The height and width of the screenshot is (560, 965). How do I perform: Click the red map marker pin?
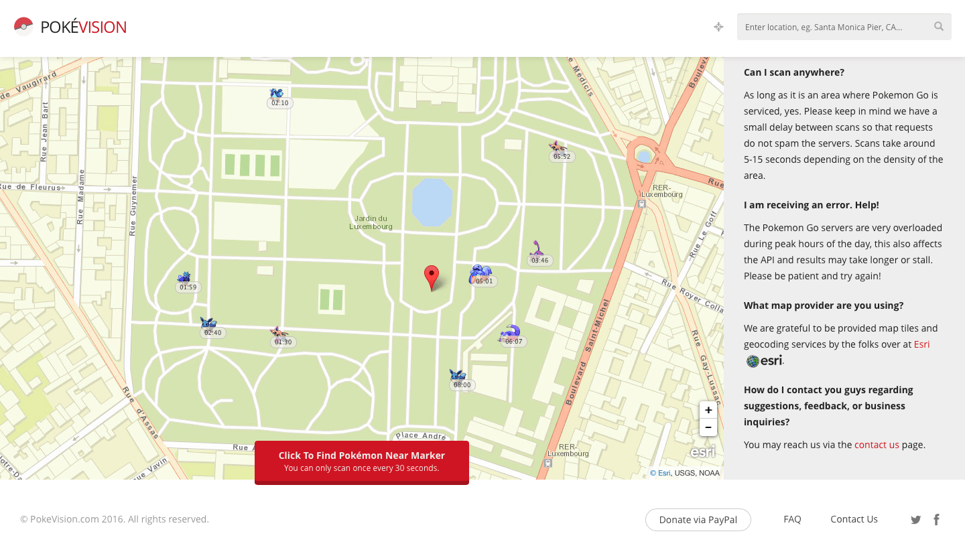coord(432,278)
